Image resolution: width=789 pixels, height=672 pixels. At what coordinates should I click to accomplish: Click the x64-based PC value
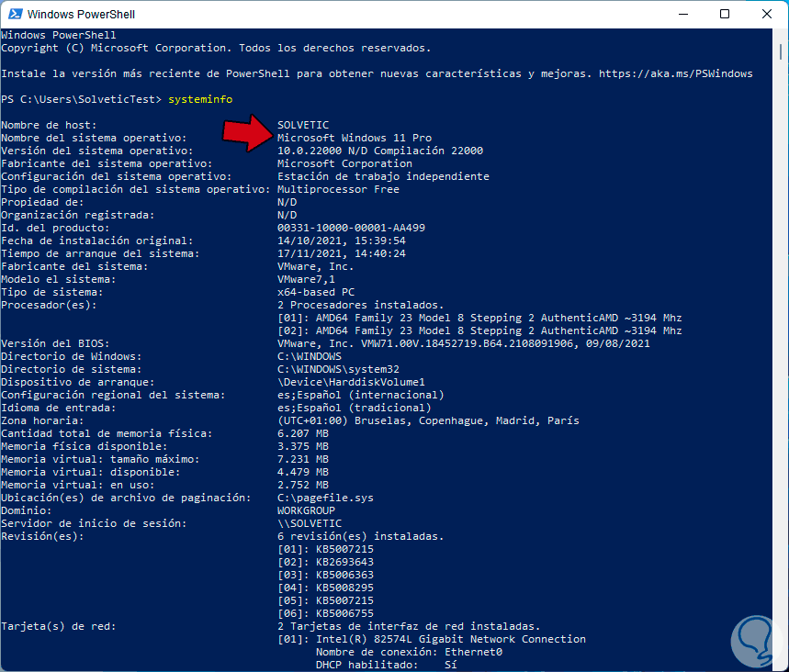315,292
